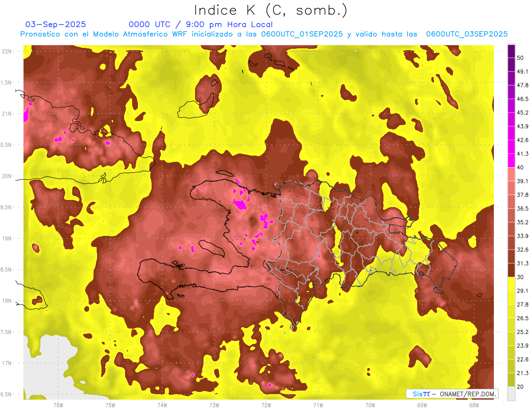Click the colorbar value "47.8"
This screenshot has height=411, width=532.
pos(523,85)
